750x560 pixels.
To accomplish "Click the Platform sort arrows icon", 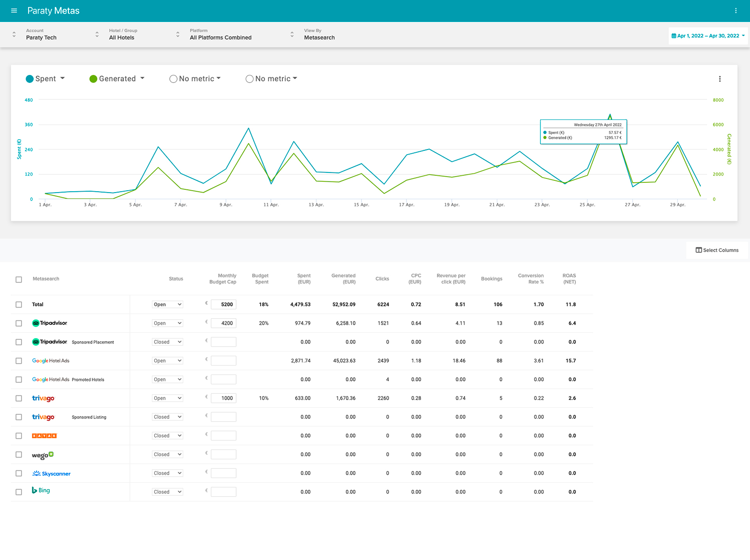I will pos(178,34).
